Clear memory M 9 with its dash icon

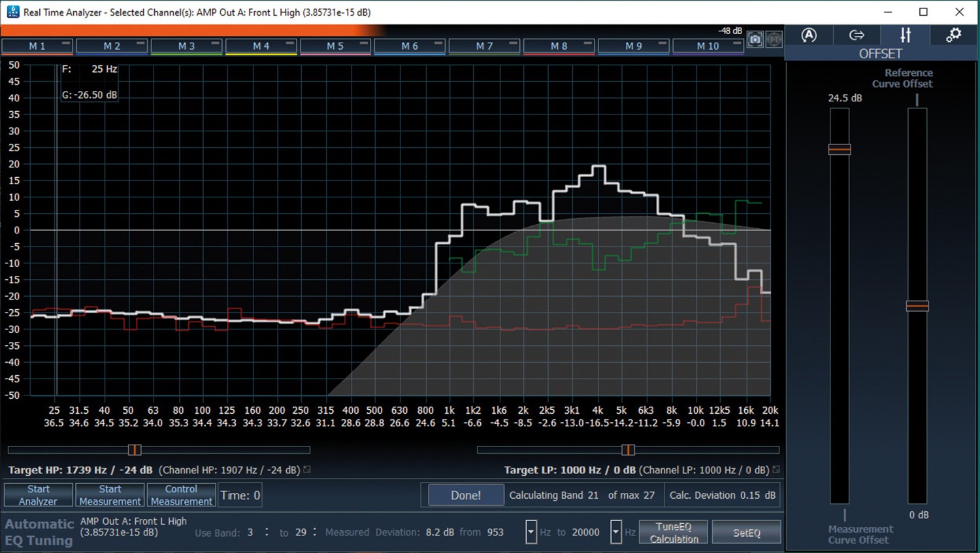662,43
